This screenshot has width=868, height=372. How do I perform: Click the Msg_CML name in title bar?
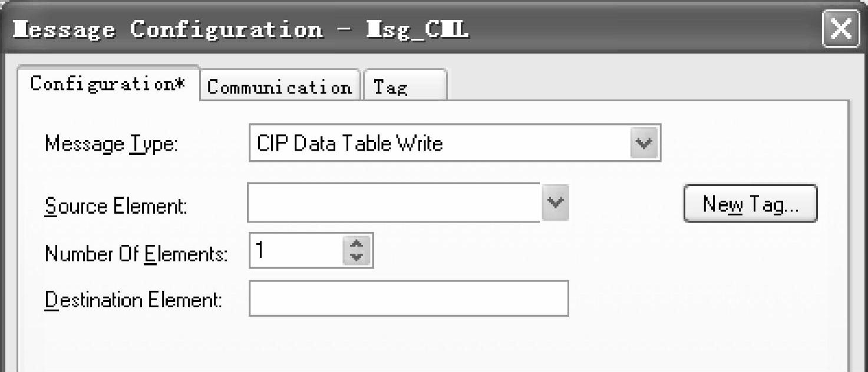click(x=417, y=29)
